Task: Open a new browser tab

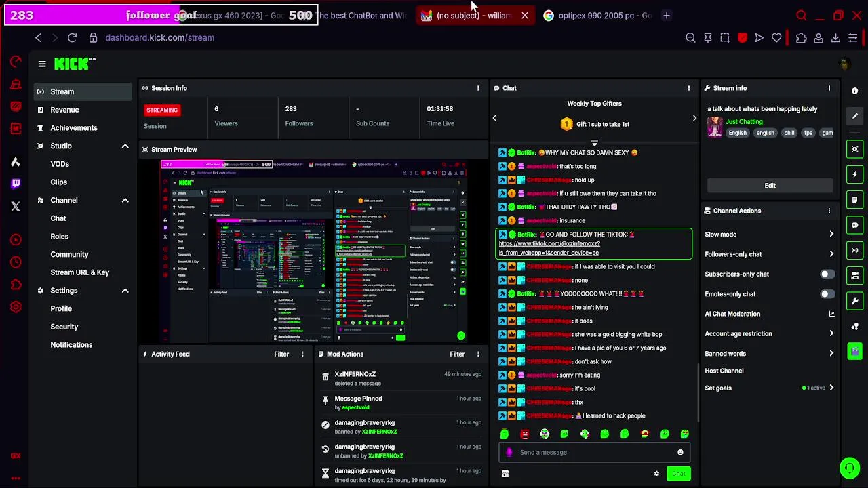Action: tap(666, 16)
